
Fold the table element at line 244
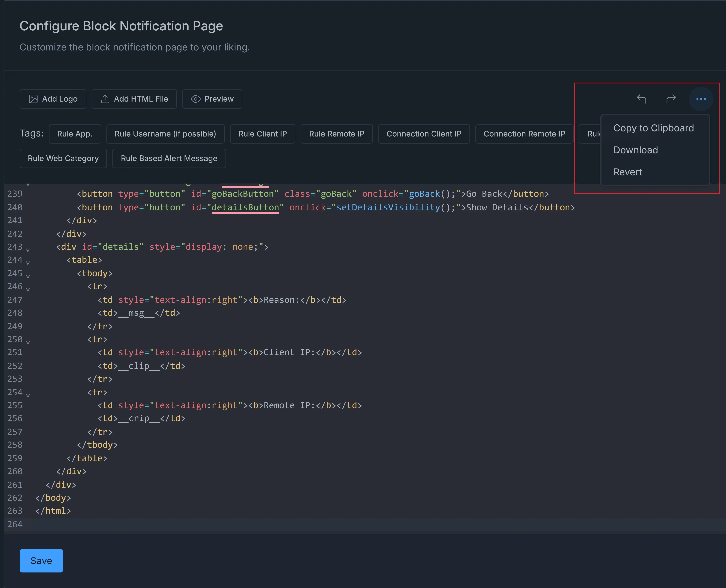pyautogui.click(x=28, y=263)
